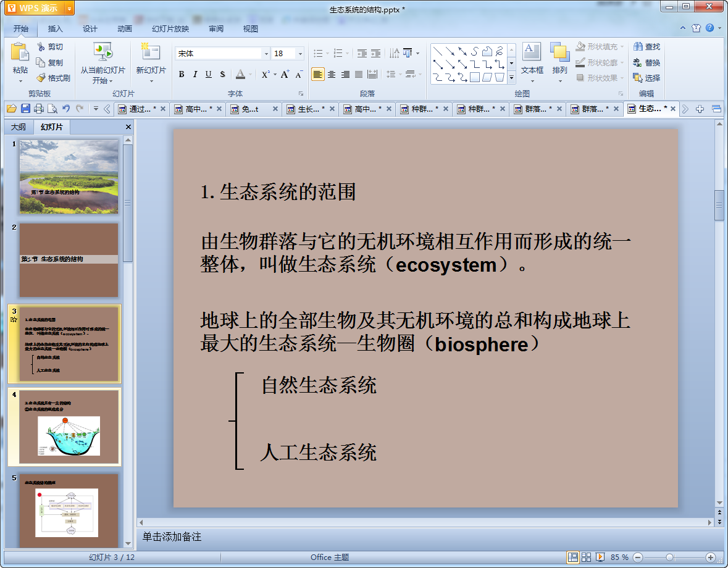The height and width of the screenshot is (568, 728).
Task: Click the Copy (复制) icon
Action: click(x=40, y=62)
